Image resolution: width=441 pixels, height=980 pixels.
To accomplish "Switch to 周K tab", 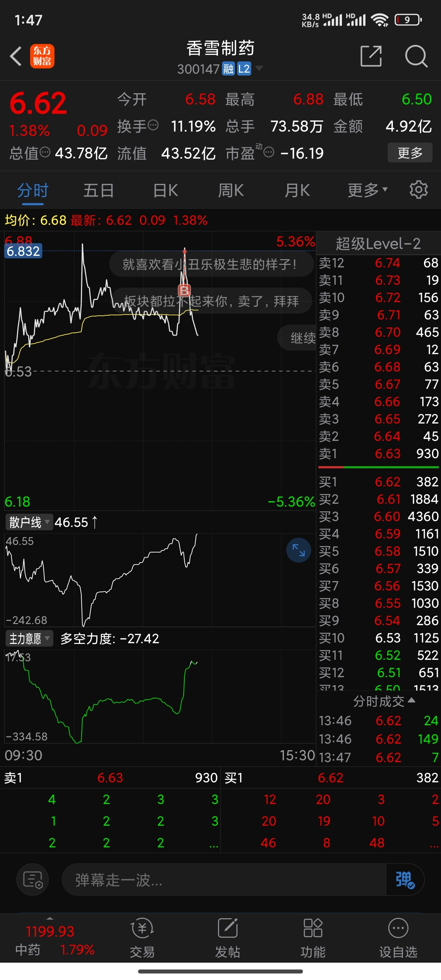I will point(231,190).
